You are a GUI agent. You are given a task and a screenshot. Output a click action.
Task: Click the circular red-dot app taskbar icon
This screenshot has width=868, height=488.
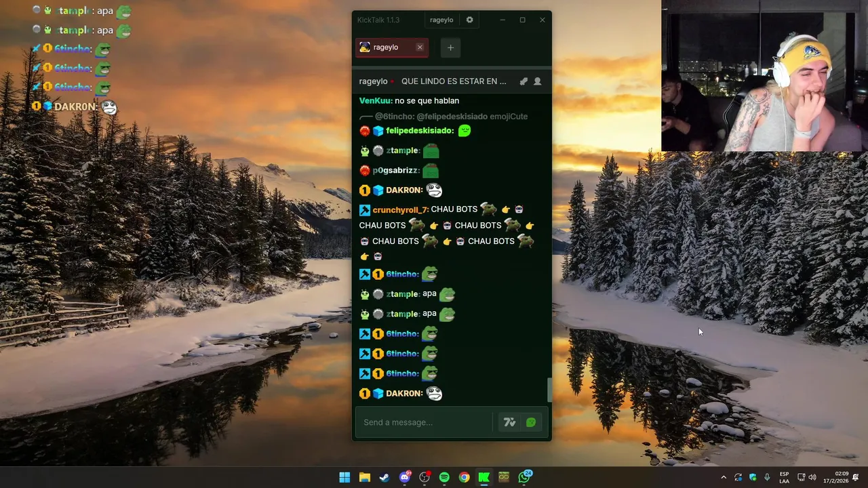(425, 477)
